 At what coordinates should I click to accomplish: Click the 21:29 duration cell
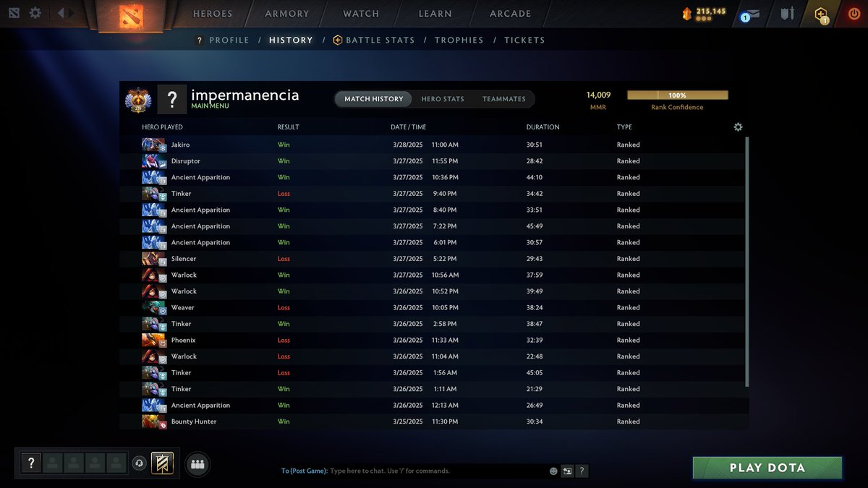point(535,389)
